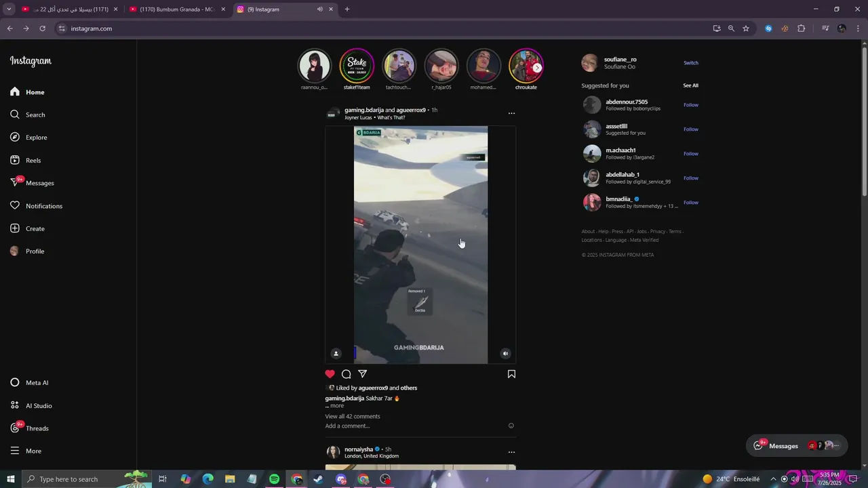Click the Instagram logo
The width and height of the screenshot is (868, 488).
click(x=31, y=61)
